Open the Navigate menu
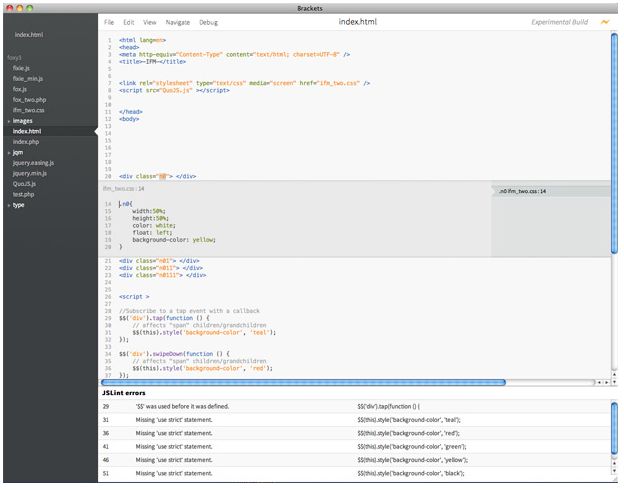Screen dimensions: 624x490 coord(177,22)
